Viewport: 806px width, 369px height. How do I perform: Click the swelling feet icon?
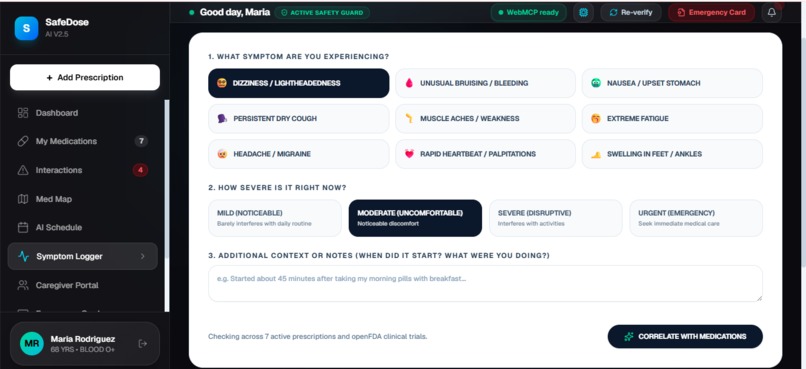tap(596, 154)
